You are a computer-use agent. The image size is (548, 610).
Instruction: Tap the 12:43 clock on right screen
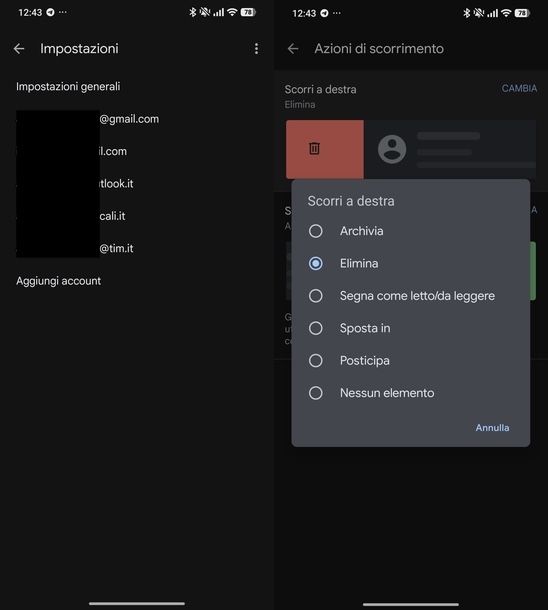click(304, 14)
